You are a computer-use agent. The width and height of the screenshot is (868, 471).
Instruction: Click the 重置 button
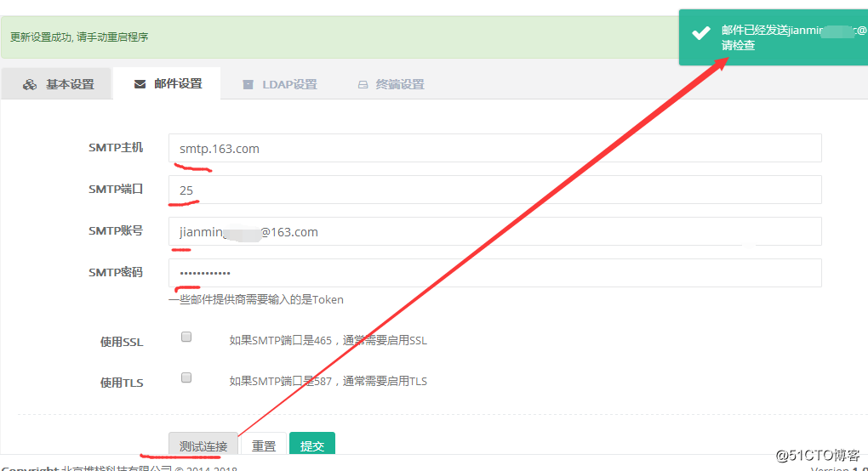click(x=264, y=445)
